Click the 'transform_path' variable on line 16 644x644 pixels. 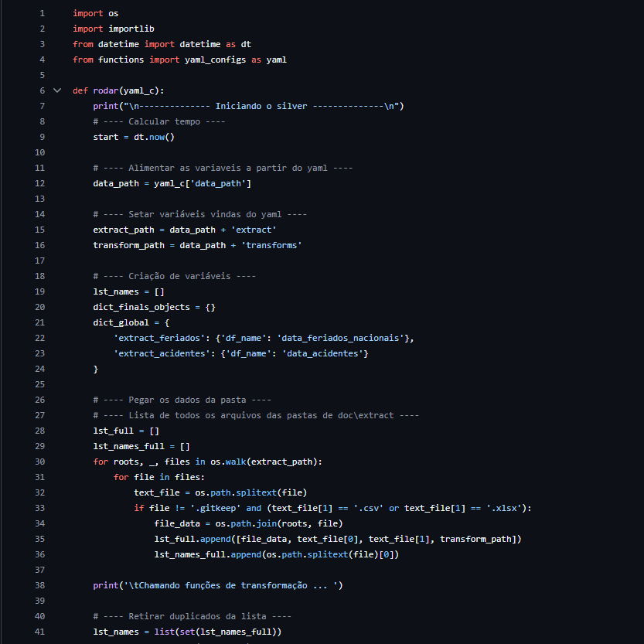point(128,245)
